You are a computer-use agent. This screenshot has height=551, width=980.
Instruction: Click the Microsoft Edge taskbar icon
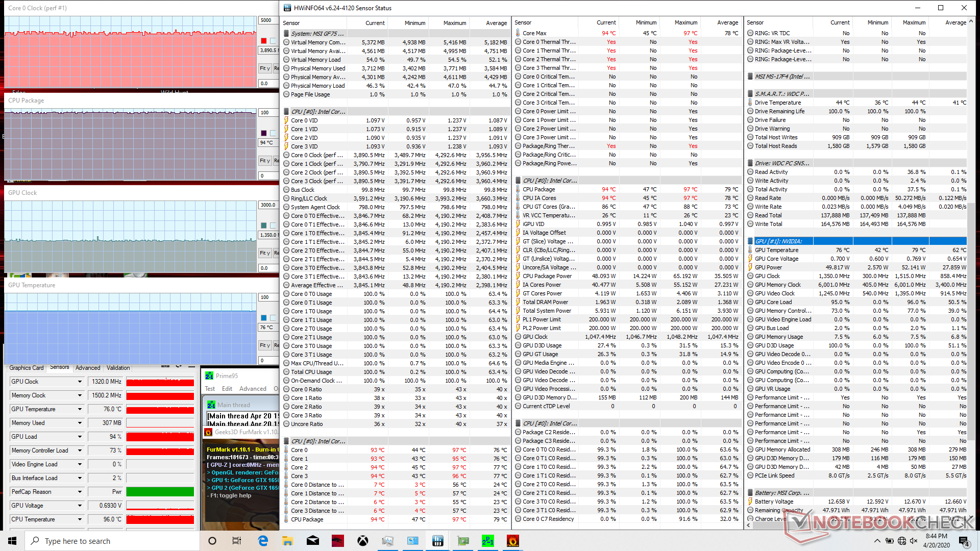pos(263,541)
